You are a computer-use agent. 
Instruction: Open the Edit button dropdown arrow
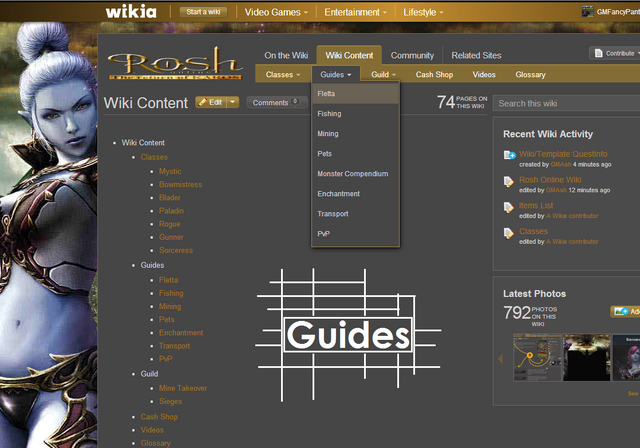coord(232,102)
